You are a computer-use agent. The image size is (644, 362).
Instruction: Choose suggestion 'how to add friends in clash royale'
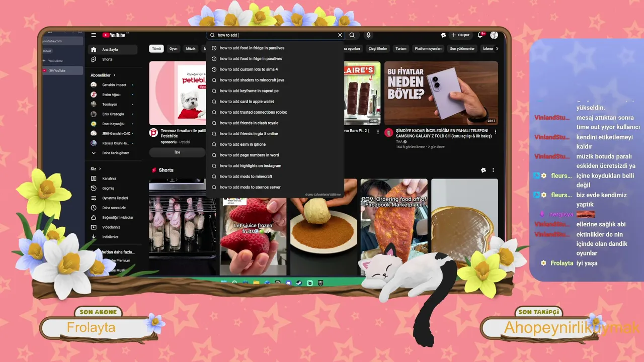(x=275, y=123)
